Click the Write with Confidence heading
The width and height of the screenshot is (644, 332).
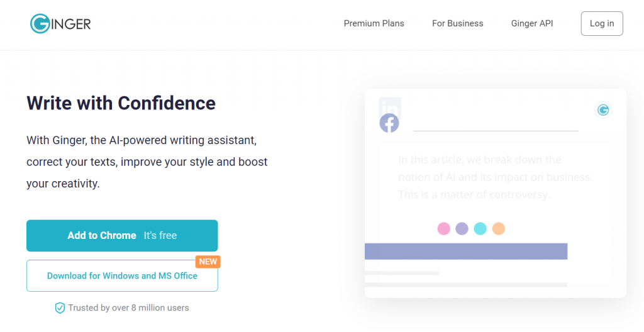121,102
